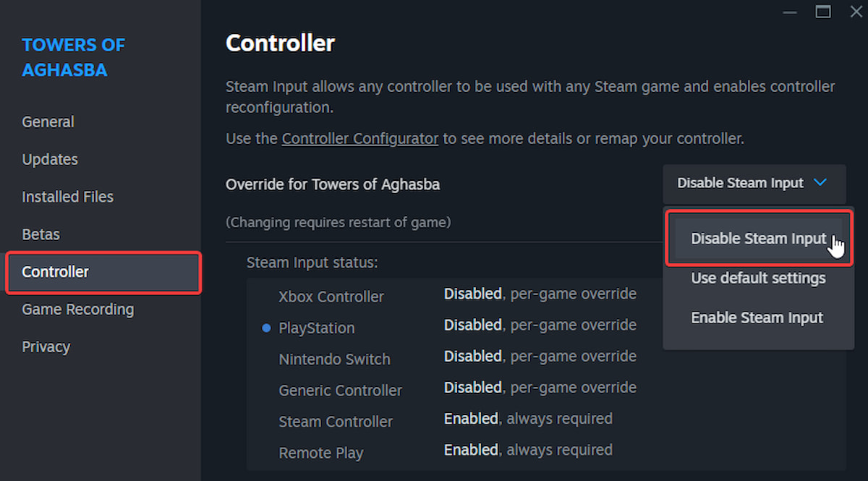Open the Privacy section
This screenshot has width=868, height=481.
pyautogui.click(x=46, y=347)
